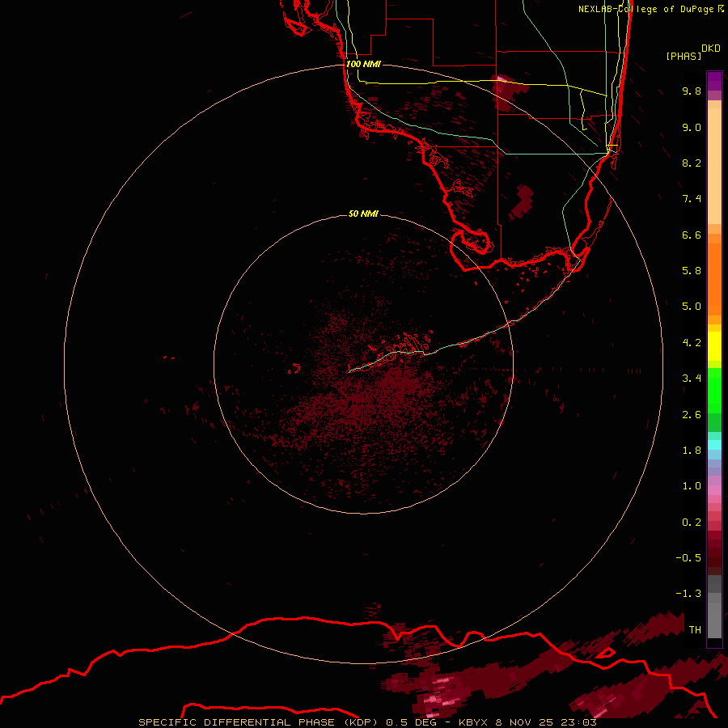Pick the pink segment of the color bar

[x=714, y=490]
